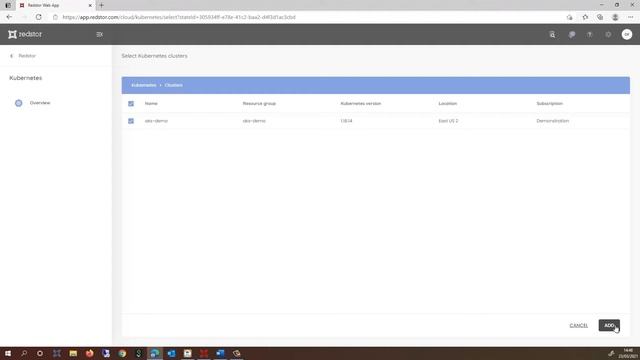Click the Location column header
The height and width of the screenshot is (360, 640).
[x=448, y=104]
